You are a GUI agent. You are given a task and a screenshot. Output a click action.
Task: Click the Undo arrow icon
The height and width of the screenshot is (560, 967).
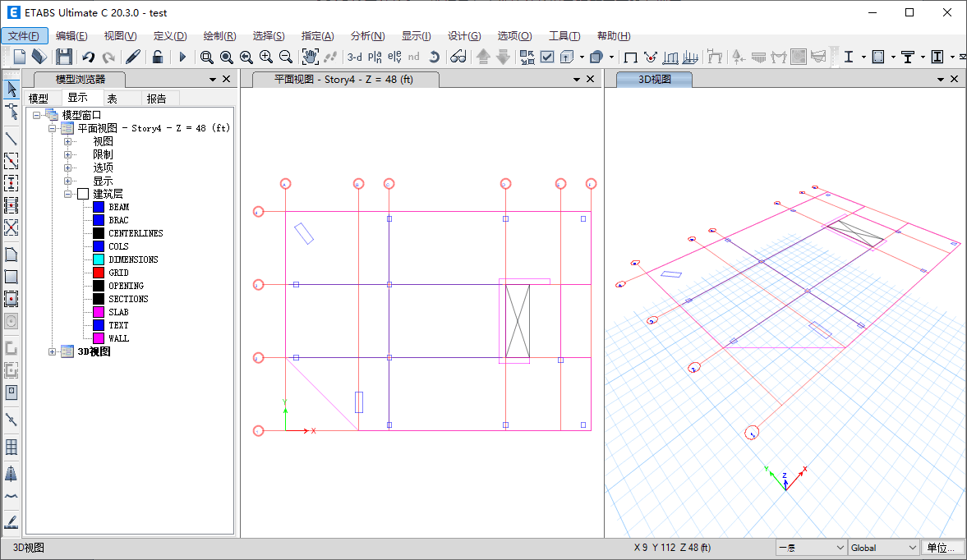pos(88,57)
